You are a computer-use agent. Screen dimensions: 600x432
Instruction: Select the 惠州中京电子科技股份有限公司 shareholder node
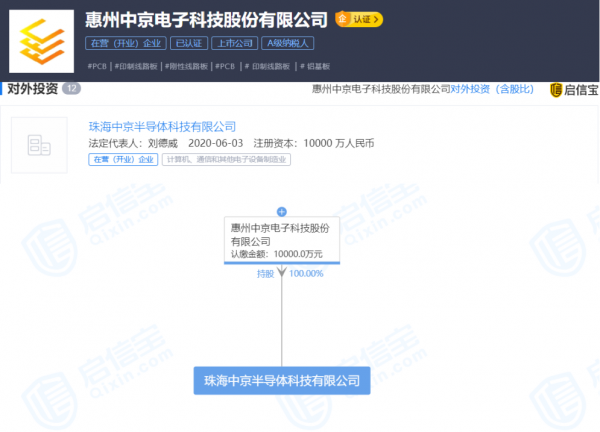pyautogui.click(x=282, y=240)
